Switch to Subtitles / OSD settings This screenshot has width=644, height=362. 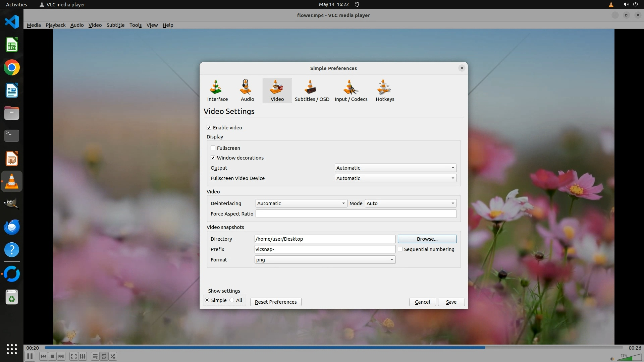pyautogui.click(x=312, y=90)
